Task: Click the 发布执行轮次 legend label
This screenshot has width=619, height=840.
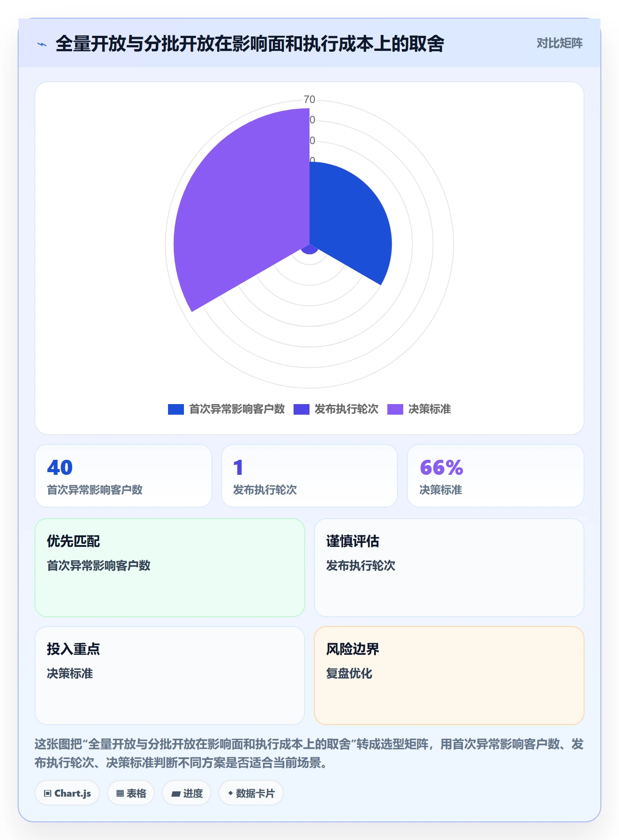Action: pos(347,409)
